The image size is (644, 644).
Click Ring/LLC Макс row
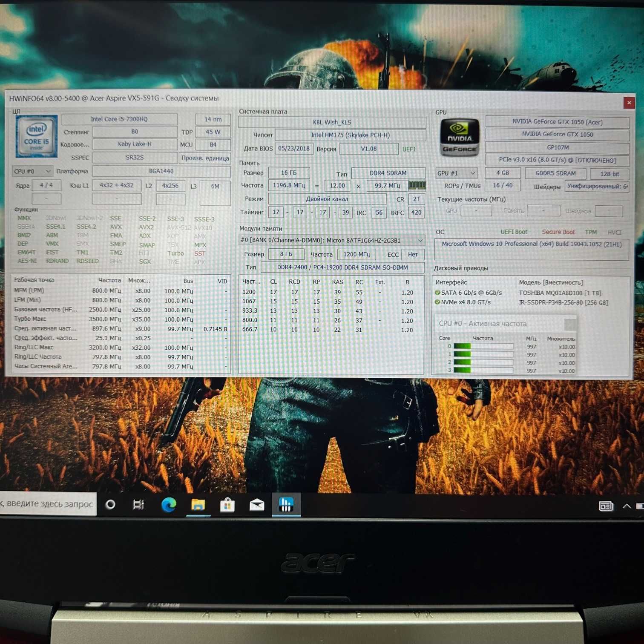coord(121,348)
